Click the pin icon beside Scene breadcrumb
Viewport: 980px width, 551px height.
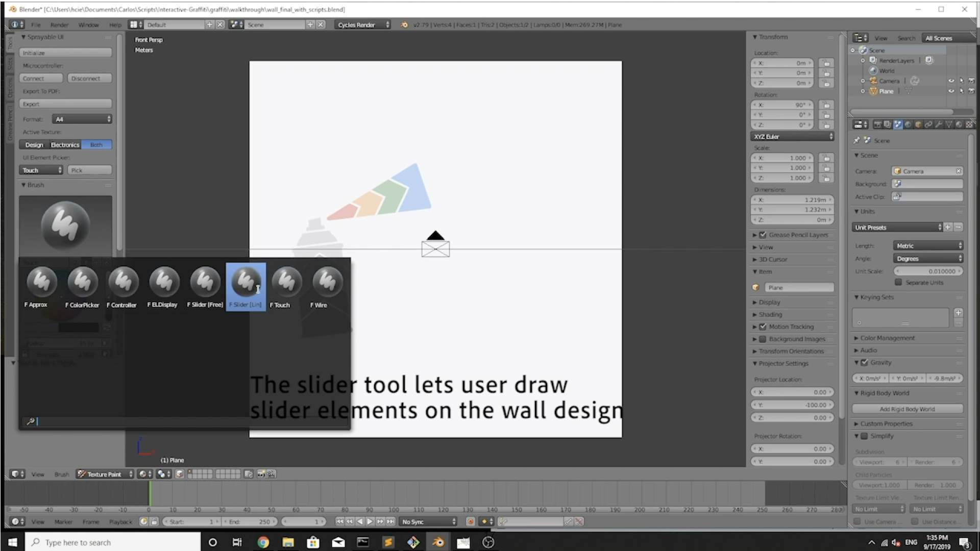(856, 140)
